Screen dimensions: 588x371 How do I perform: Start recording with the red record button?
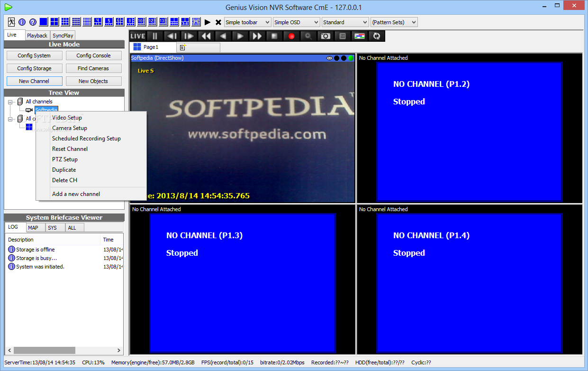pyautogui.click(x=291, y=36)
